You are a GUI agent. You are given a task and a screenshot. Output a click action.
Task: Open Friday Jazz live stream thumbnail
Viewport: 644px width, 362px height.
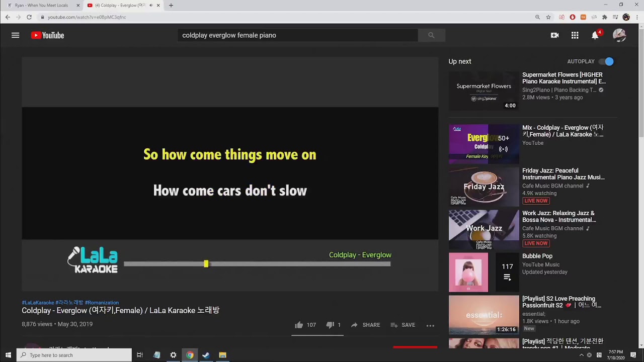click(484, 187)
